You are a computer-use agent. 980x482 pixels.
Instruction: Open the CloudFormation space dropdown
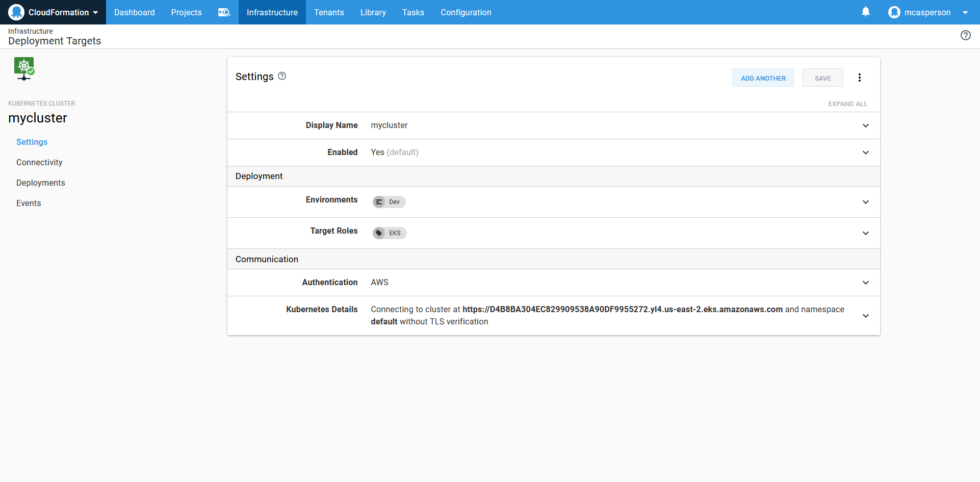tap(95, 12)
